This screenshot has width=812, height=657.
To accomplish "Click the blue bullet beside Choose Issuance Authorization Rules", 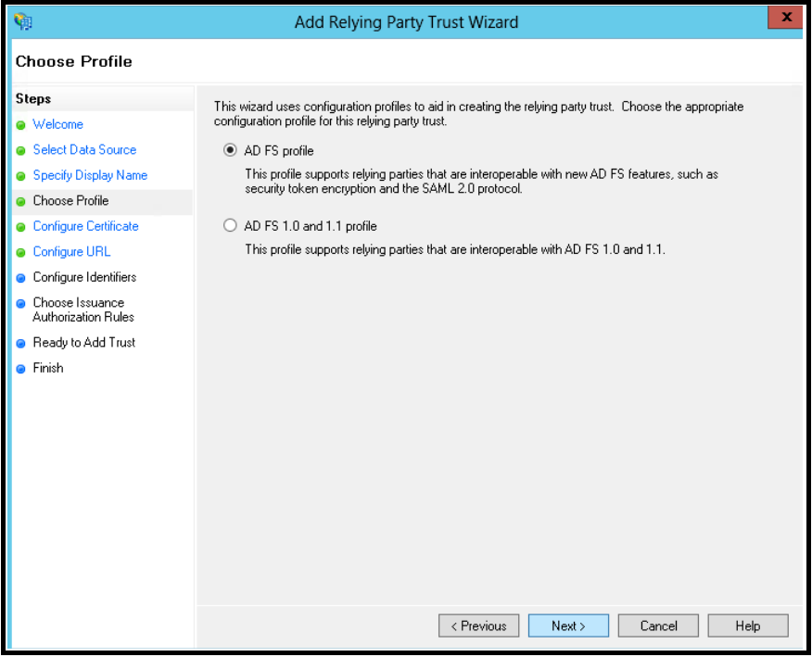I will 20,303.
